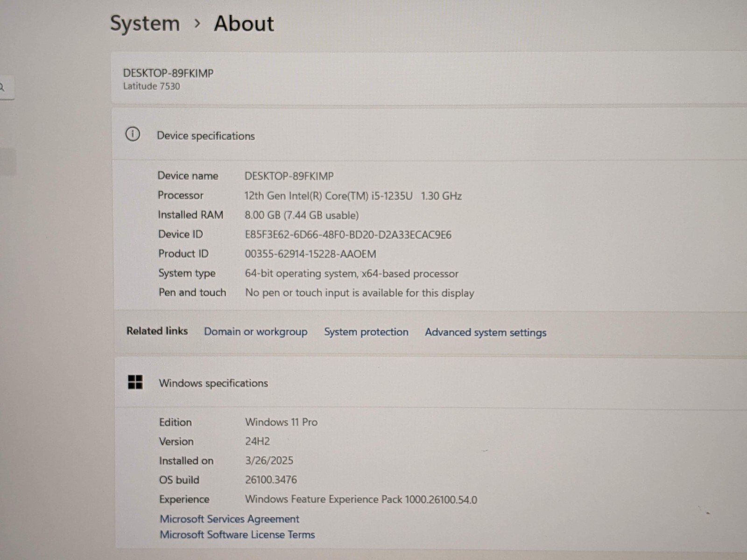The height and width of the screenshot is (560, 747).
Task: Click the About breadcrumb title
Action: pyautogui.click(x=244, y=23)
